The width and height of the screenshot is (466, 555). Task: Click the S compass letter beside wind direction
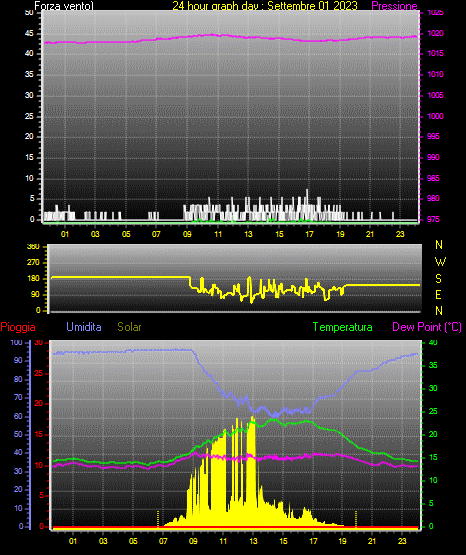pyautogui.click(x=438, y=279)
